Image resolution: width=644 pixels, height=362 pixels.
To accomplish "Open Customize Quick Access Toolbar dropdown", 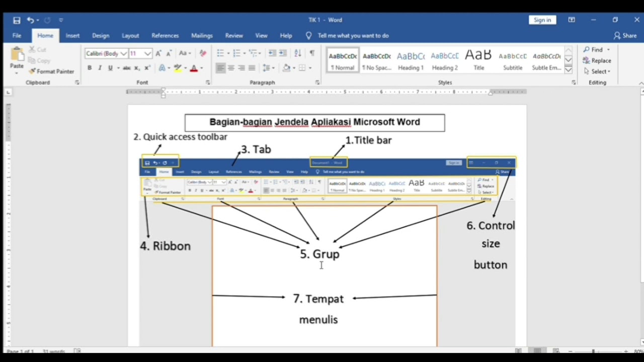I will point(61,20).
